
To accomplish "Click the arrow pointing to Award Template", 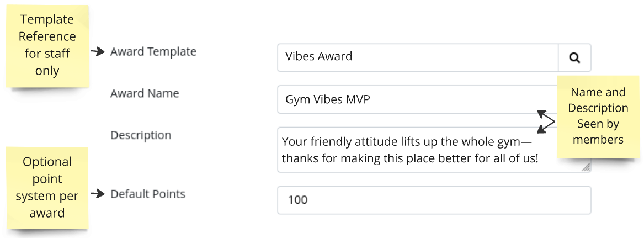I will coord(98,52).
